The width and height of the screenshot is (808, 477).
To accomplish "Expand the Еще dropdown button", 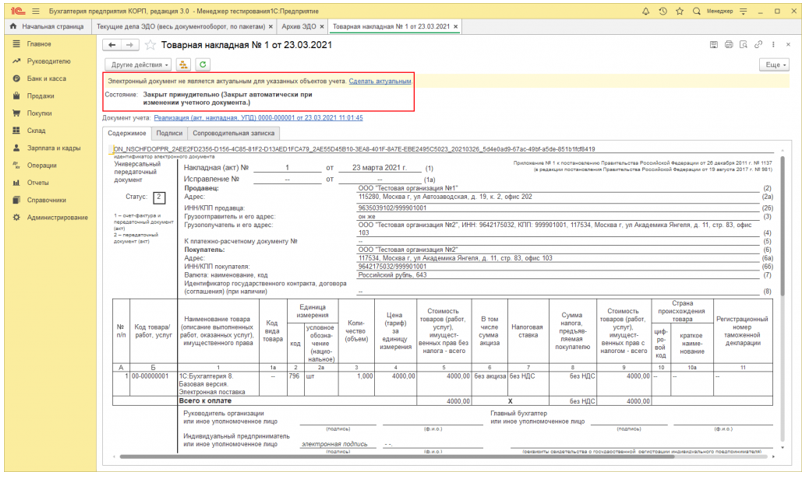I will coord(775,64).
